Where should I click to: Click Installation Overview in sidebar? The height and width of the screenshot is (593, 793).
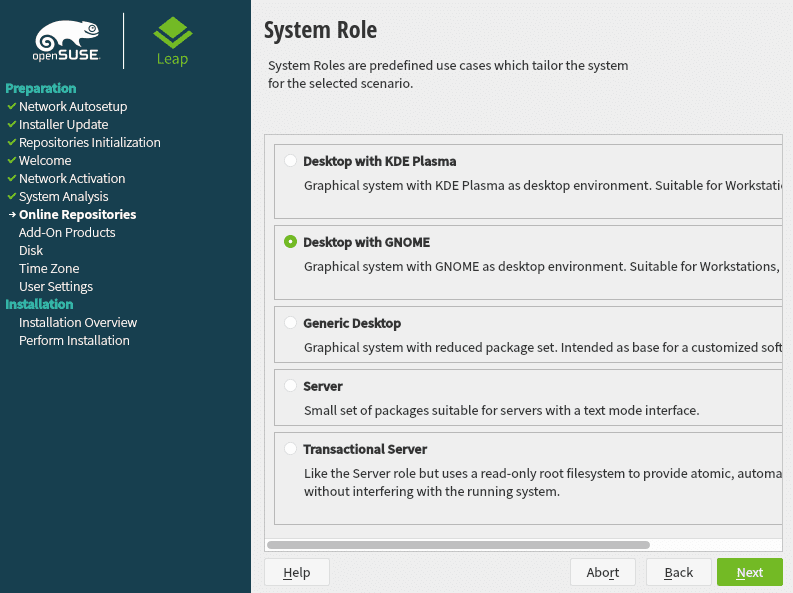78,323
